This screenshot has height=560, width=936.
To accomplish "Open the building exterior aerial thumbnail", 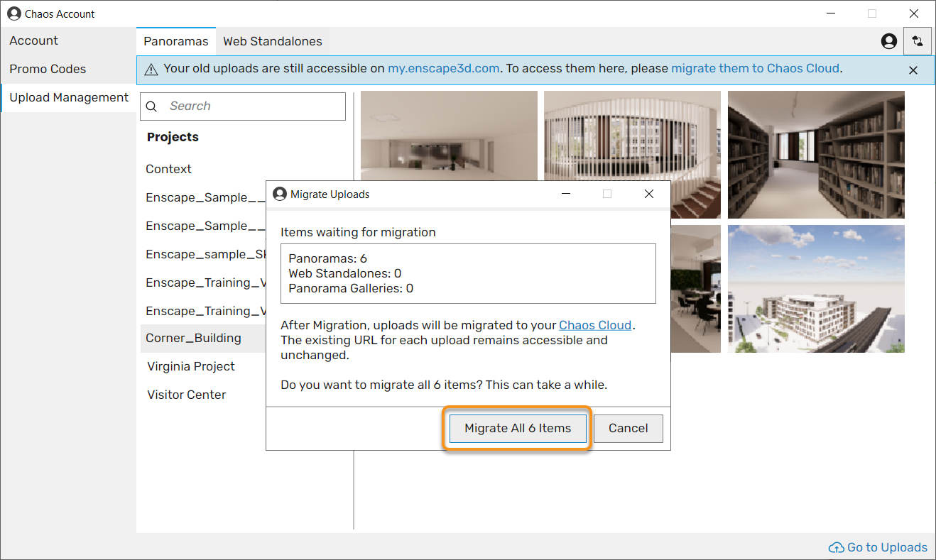I will (816, 289).
